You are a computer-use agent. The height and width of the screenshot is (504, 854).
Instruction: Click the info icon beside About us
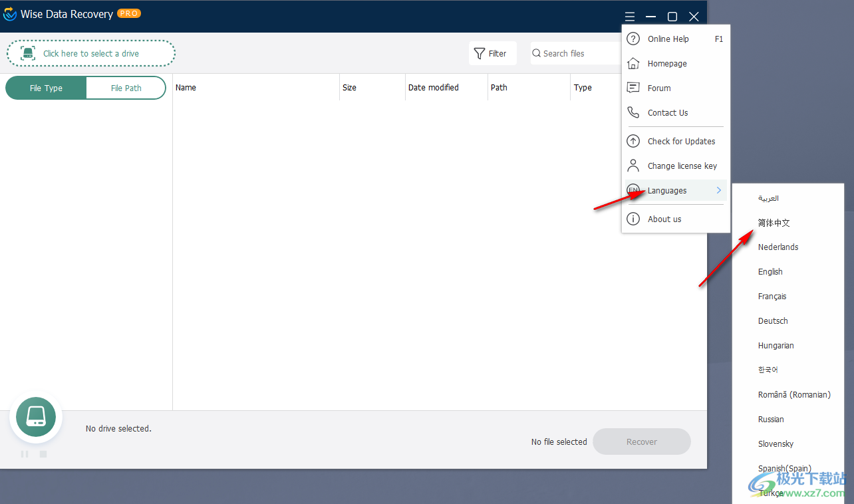633,219
